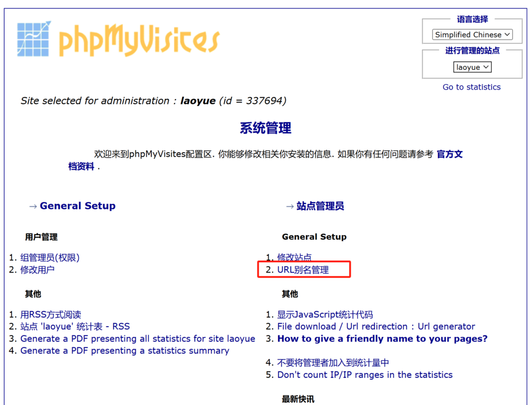Open File download / Url redirection generator
This screenshot has width=532, height=405.
[376, 327]
